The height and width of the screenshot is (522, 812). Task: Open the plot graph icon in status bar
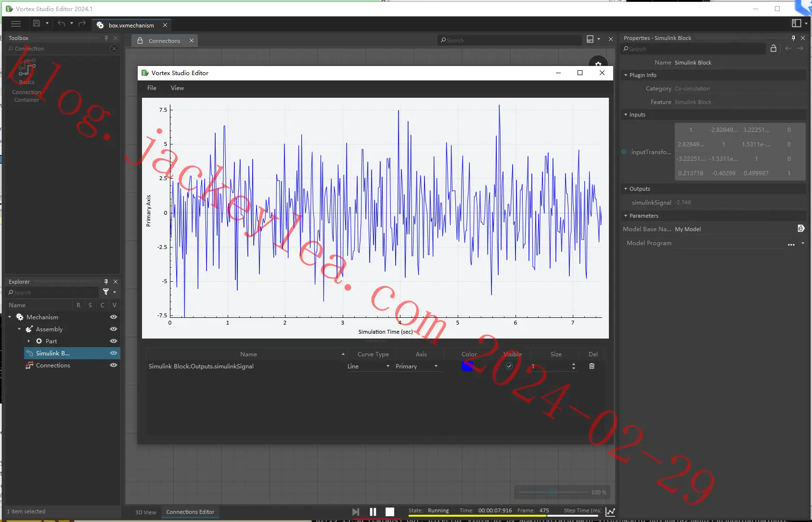tap(610, 511)
